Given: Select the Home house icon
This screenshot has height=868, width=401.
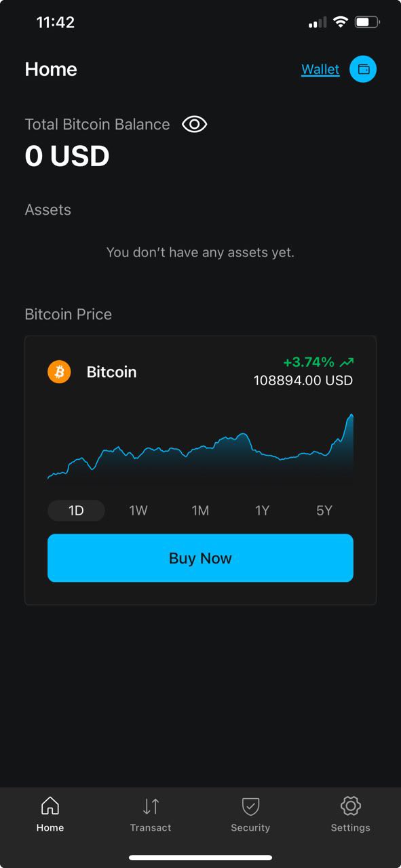Looking at the screenshot, I should [x=50, y=806].
